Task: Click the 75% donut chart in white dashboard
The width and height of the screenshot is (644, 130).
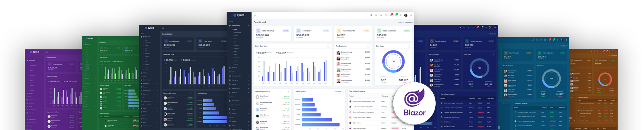Action: tap(393, 62)
